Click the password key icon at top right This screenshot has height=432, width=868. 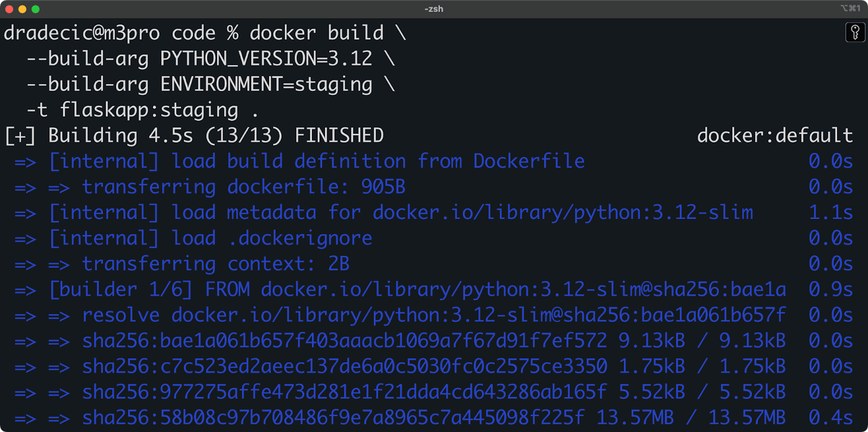click(x=855, y=33)
